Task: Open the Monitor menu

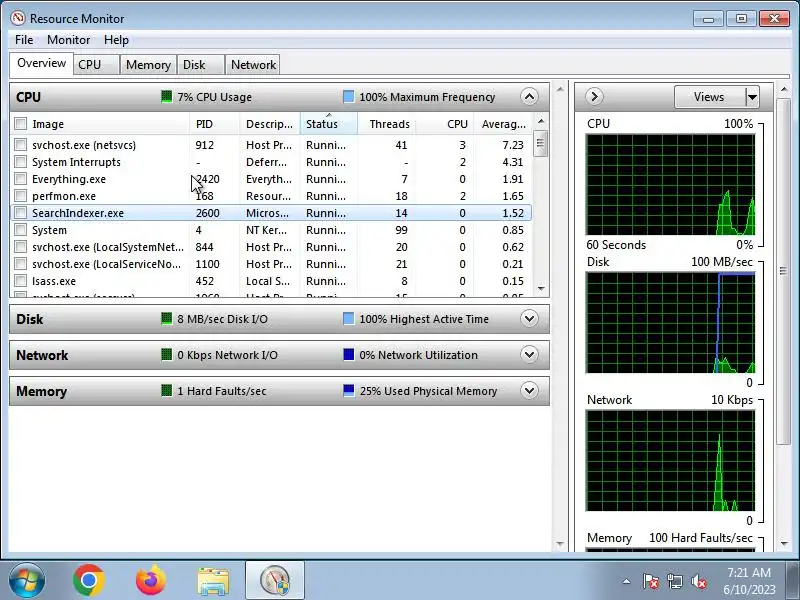Action: pos(68,40)
